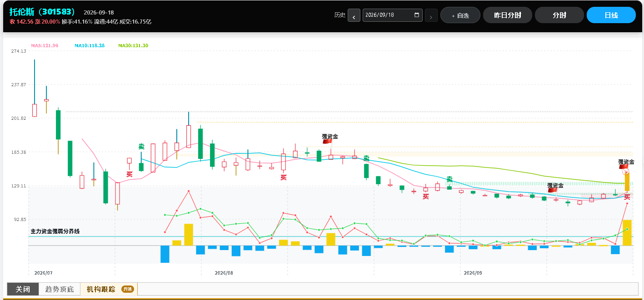Image resolution: width=644 pixels, height=300 pixels.
Task: Go to the previous trading day arrow
Action: [354, 15]
